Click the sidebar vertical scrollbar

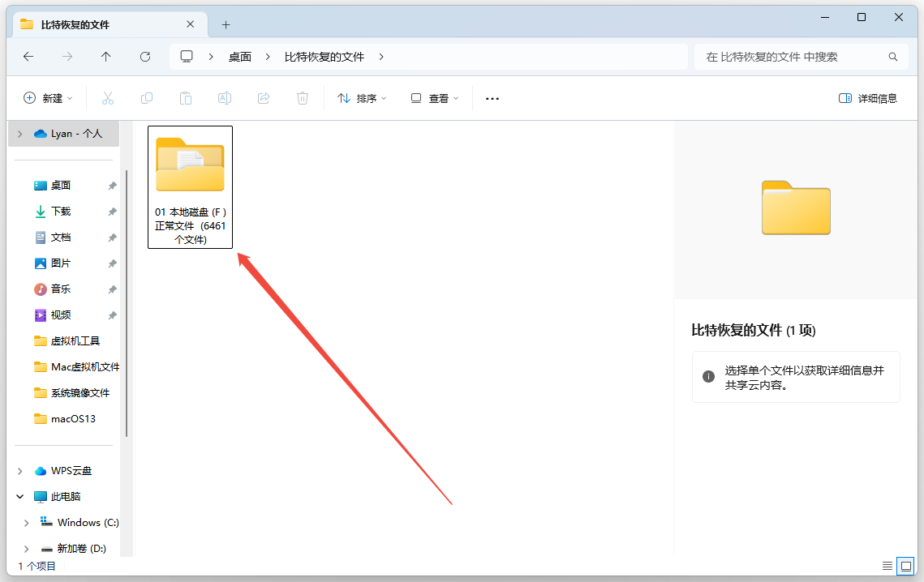coord(127,303)
